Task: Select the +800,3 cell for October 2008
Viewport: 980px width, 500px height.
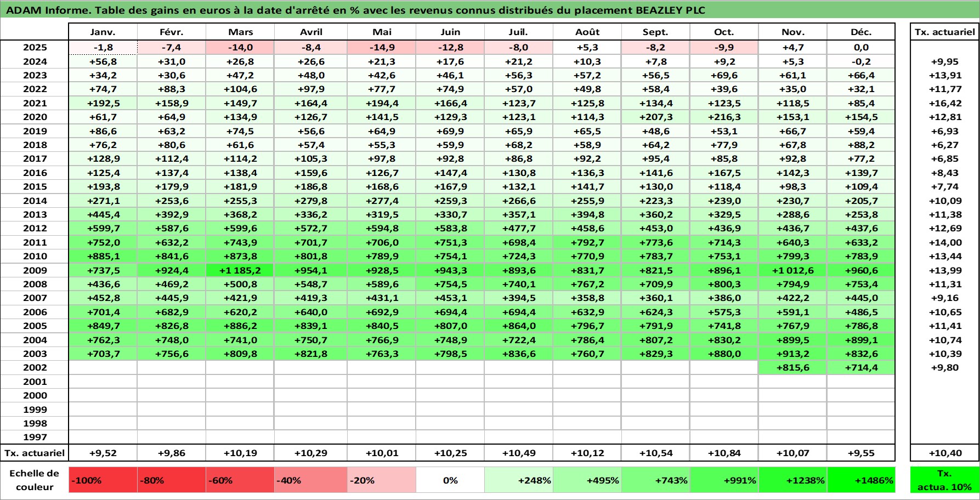Action: [x=724, y=285]
